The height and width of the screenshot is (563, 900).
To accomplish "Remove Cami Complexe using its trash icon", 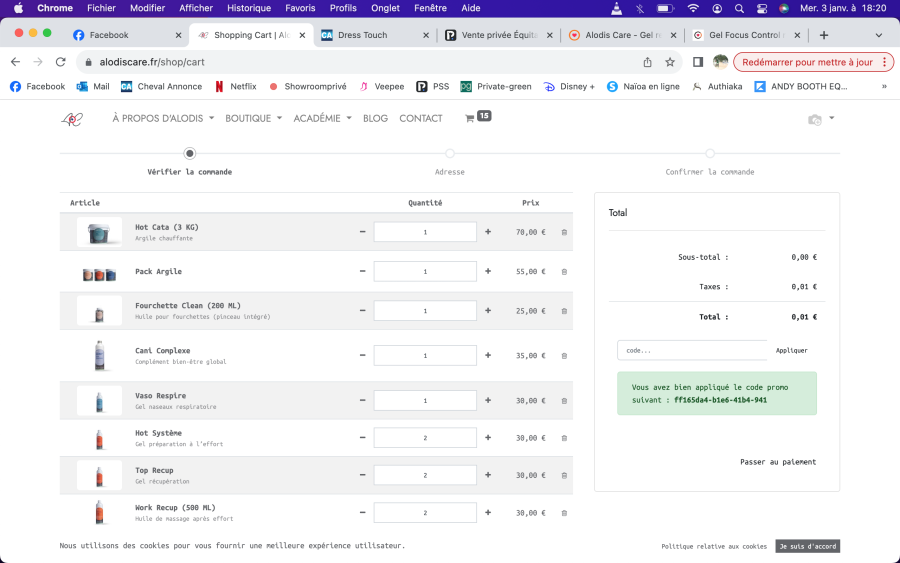I will [564, 356].
